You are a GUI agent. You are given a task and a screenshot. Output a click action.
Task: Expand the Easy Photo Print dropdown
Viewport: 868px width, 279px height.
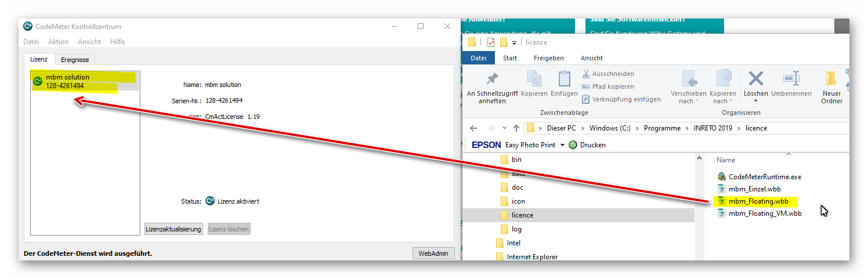[x=562, y=145]
